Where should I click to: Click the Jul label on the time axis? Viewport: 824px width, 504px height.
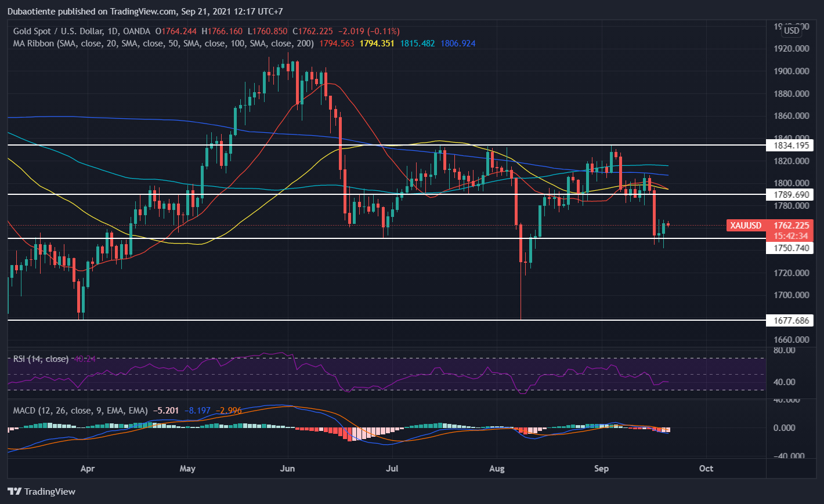click(392, 469)
